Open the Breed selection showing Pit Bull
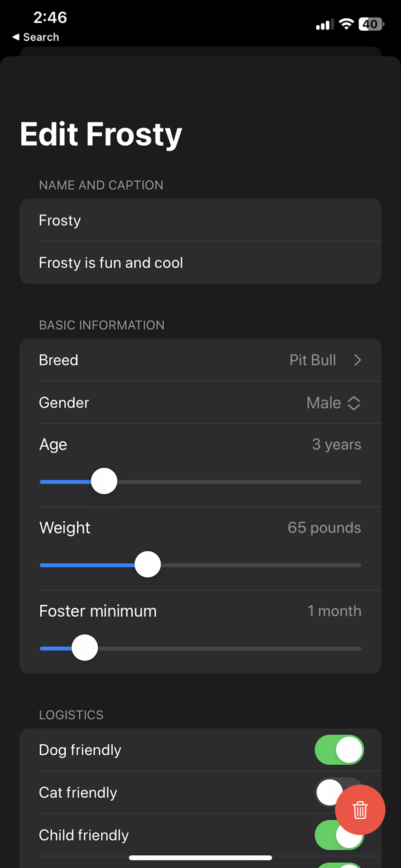This screenshot has height=868, width=401. click(312, 360)
